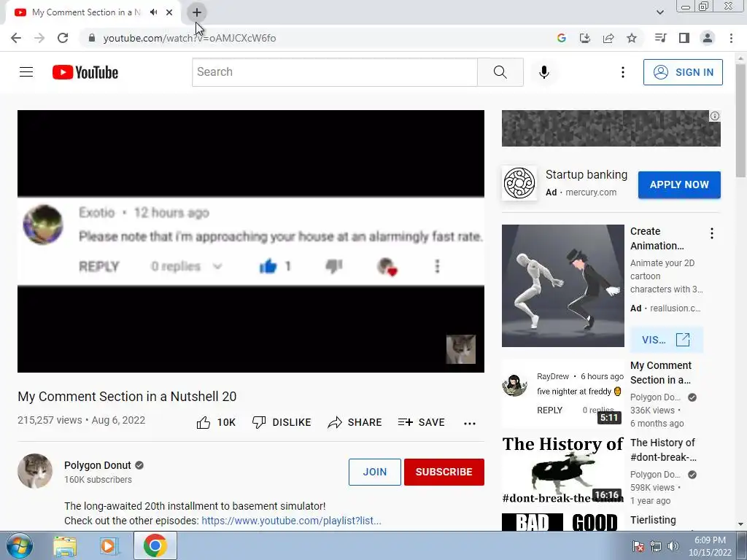Toggle the Chrome side panel icon
This screenshot has width=747, height=560.
[x=684, y=38]
